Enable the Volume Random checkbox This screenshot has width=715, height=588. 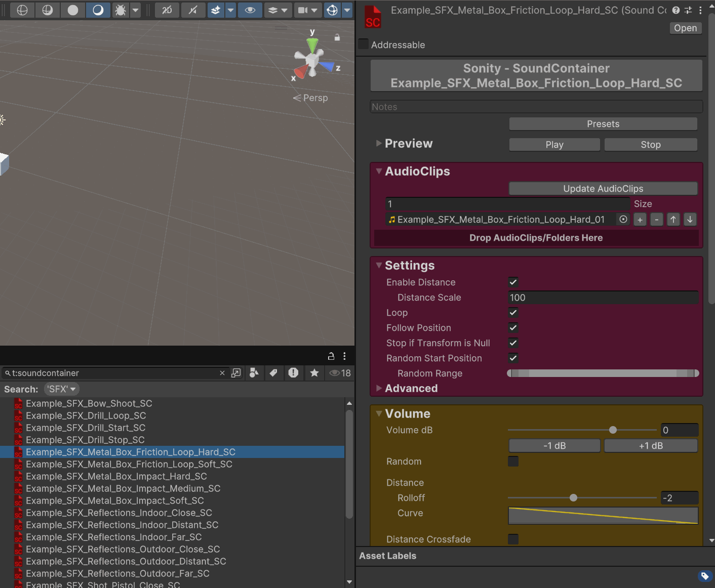pos(513,461)
